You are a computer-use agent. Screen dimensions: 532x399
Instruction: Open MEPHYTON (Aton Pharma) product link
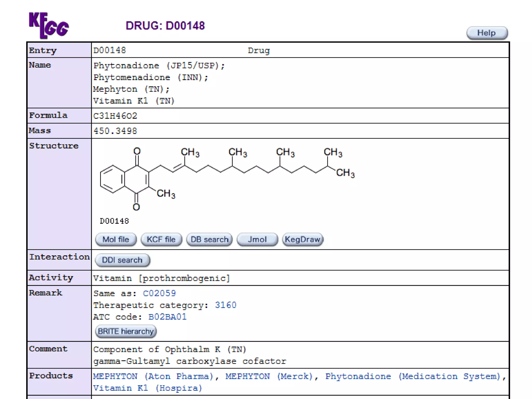tap(153, 376)
